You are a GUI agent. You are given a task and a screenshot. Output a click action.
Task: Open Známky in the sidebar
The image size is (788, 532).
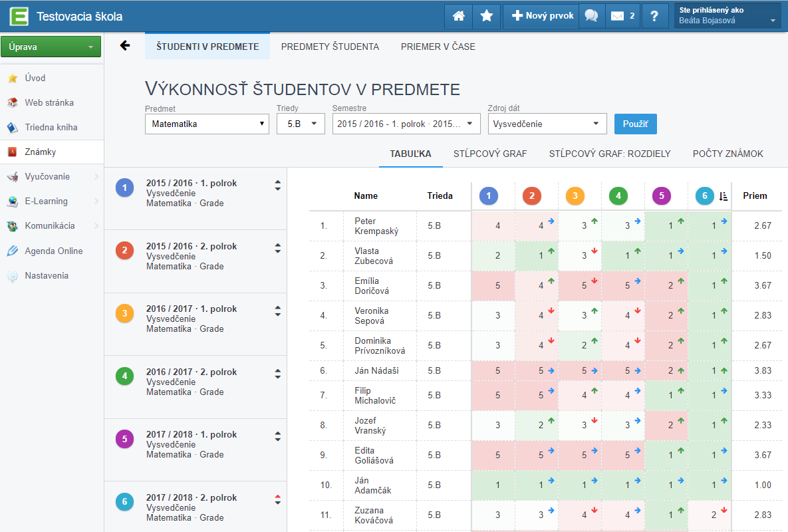pos(52,152)
